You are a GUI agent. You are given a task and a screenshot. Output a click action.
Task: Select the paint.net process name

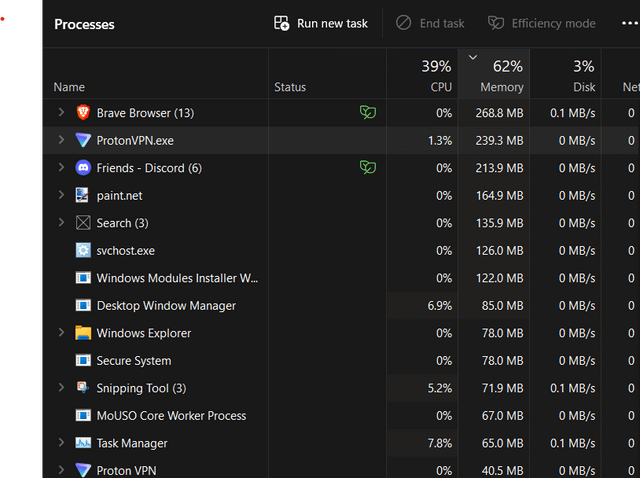pos(120,196)
